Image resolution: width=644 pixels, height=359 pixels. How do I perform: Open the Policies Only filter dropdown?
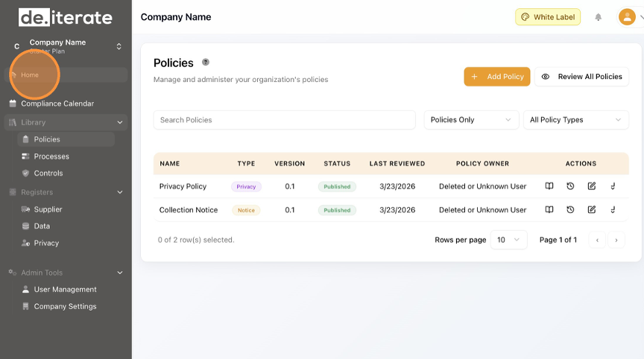471,120
